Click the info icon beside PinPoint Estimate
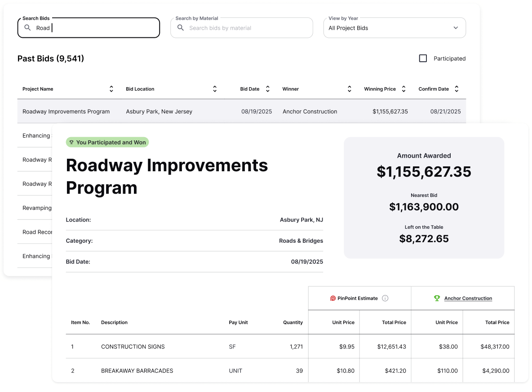 [385, 298]
